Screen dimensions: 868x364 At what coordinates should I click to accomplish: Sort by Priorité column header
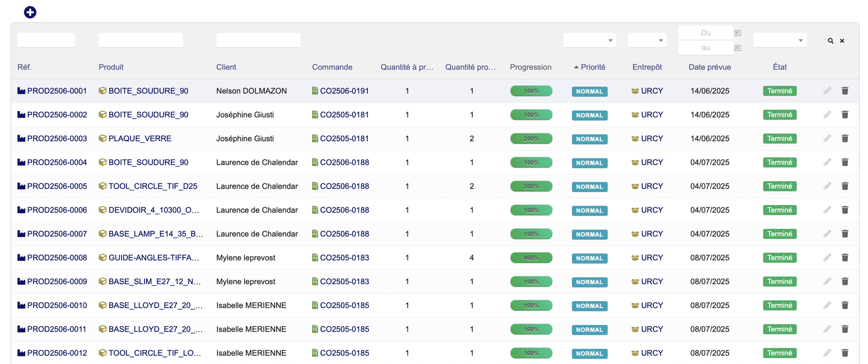pyautogui.click(x=592, y=67)
